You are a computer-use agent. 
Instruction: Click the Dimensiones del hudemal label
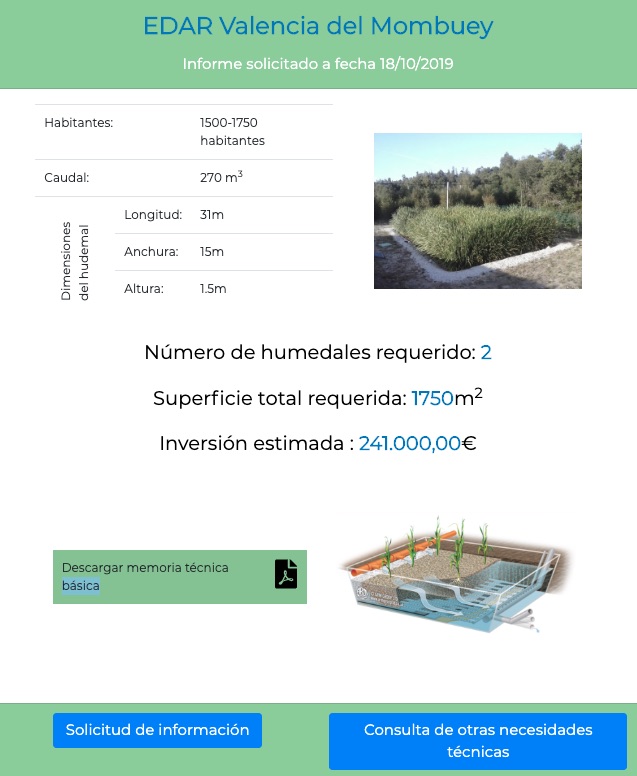tap(75, 261)
